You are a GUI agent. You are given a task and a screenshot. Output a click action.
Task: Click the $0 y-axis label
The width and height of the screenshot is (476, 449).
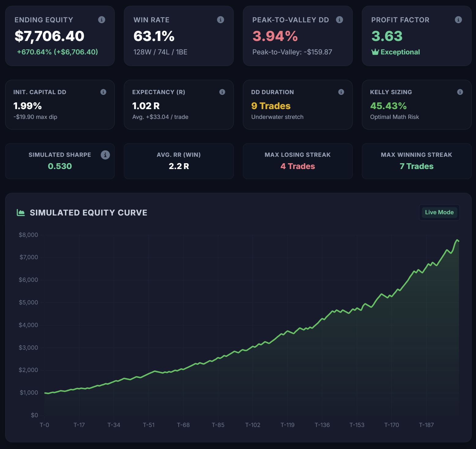tap(35, 415)
